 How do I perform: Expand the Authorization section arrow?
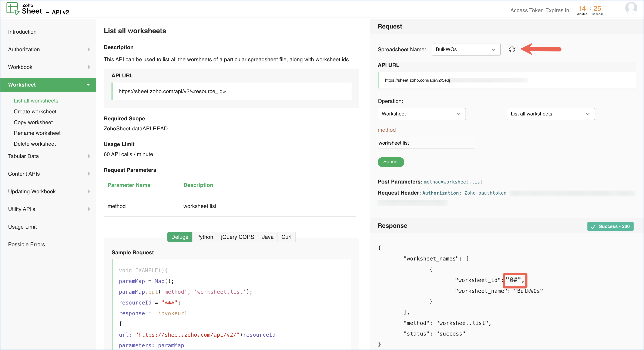[89, 50]
